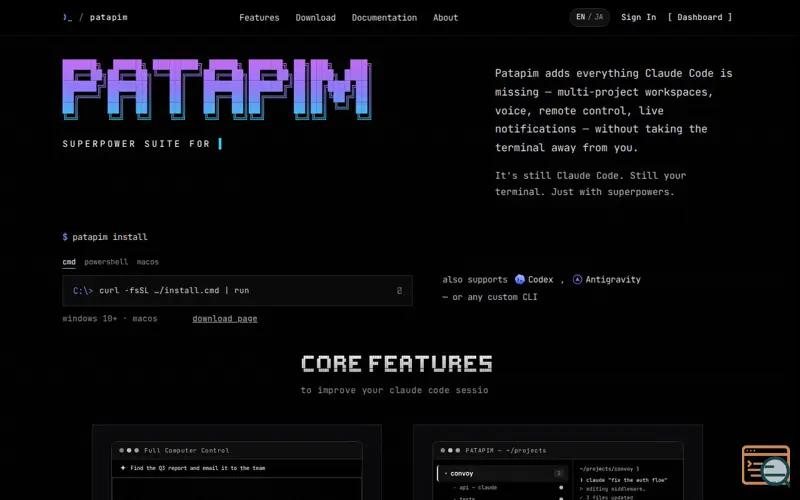The image size is (800, 500).
Task: Switch language to EN
Action: pyautogui.click(x=581, y=17)
